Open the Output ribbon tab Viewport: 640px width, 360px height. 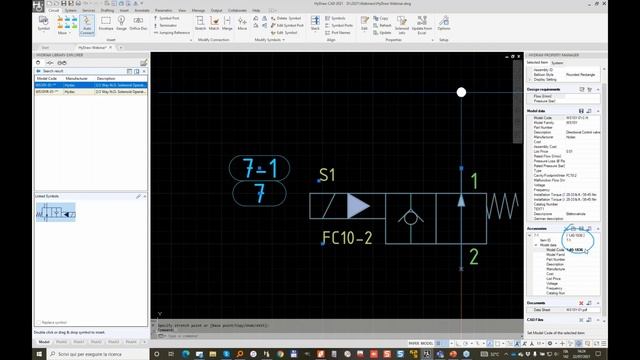click(216, 10)
